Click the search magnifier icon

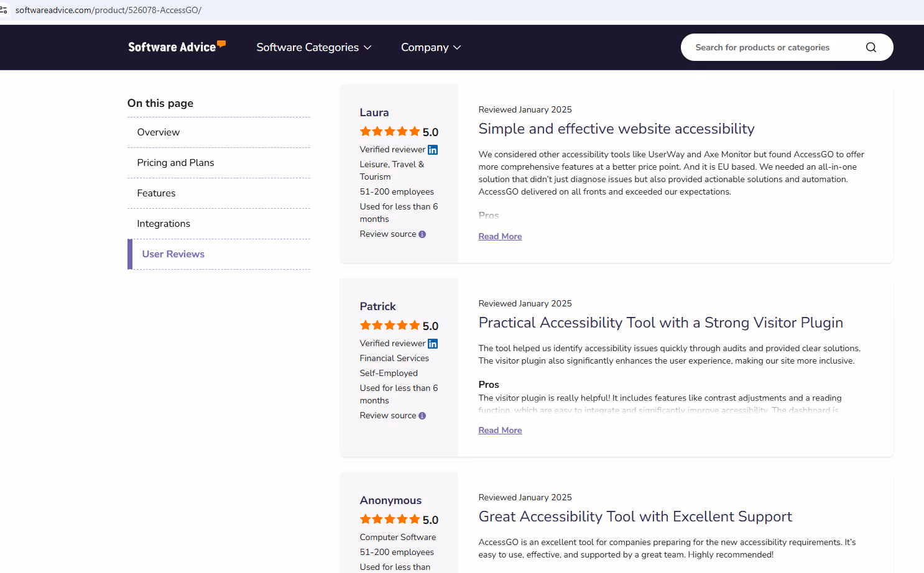point(871,47)
